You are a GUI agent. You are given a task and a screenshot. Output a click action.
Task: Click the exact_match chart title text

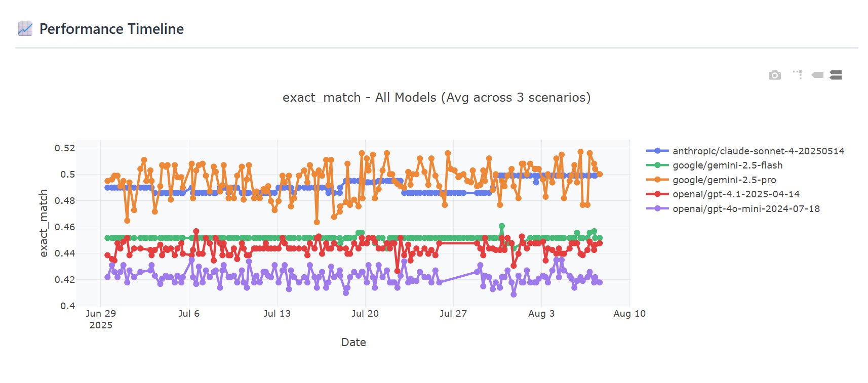pyautogui.click(x=437, y=97)
